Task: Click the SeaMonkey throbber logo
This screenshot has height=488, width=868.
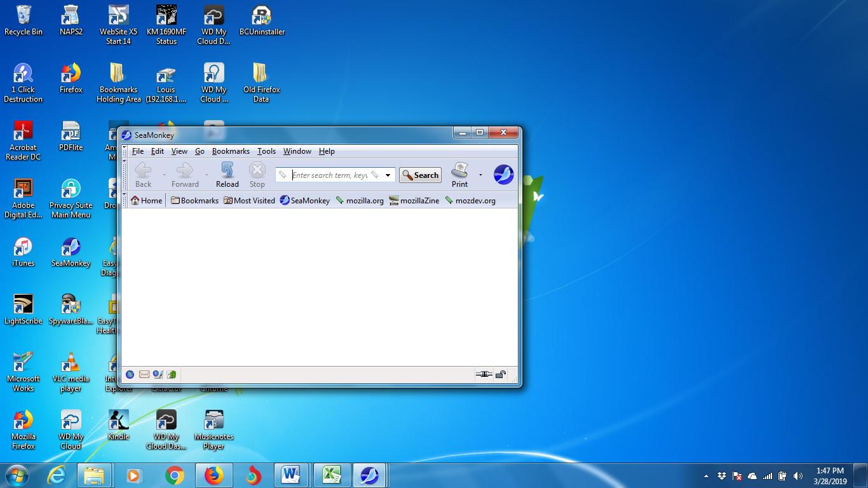Action: [x=504, y=174]
